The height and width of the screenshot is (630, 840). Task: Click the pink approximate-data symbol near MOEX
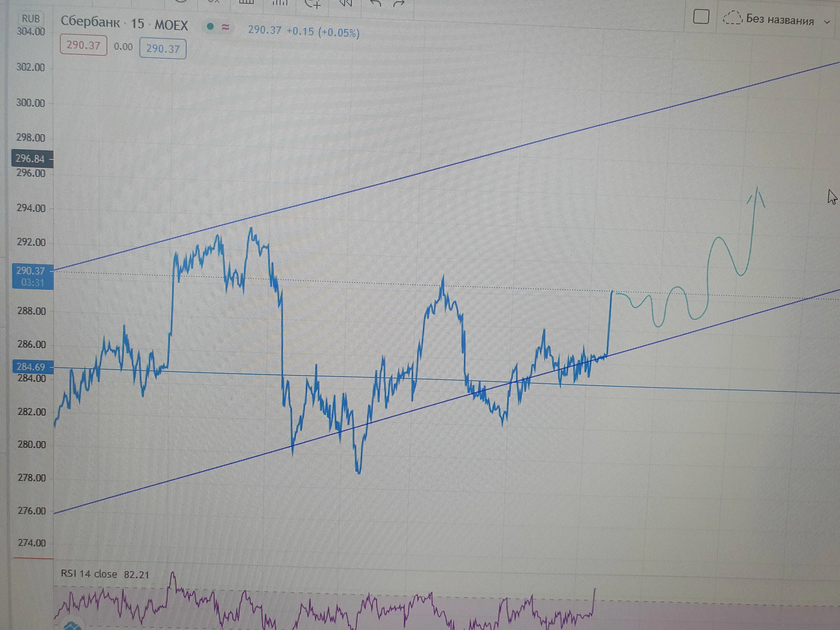pos(226,27)
